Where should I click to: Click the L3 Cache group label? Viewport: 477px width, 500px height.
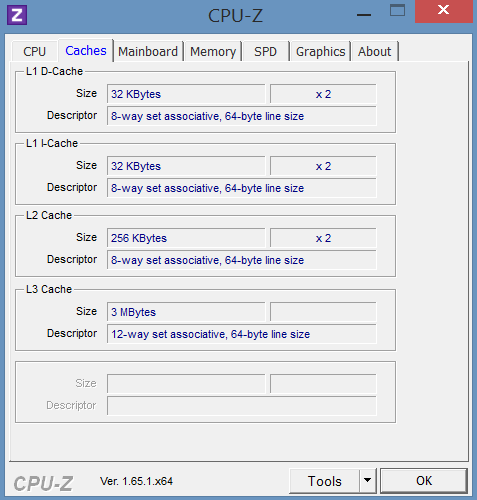point(49,289)
